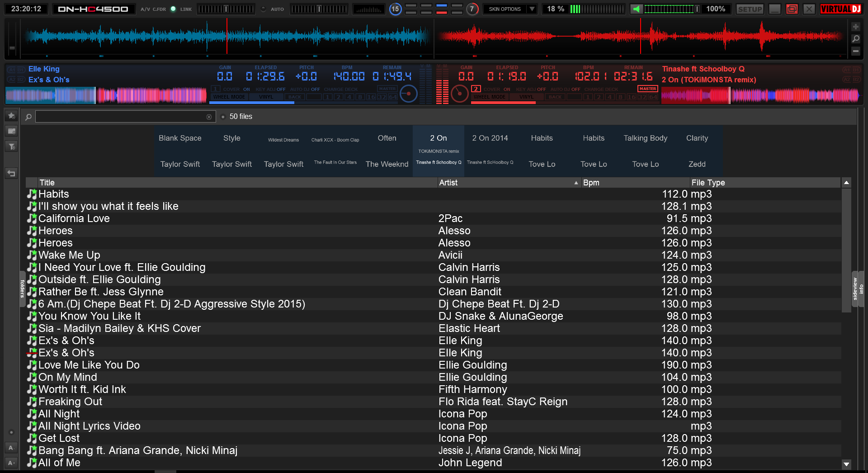Select deck 1 VINYL wheel mode
Image resolution: width=868 pixels, height=473 pixels.
(266, 97)
